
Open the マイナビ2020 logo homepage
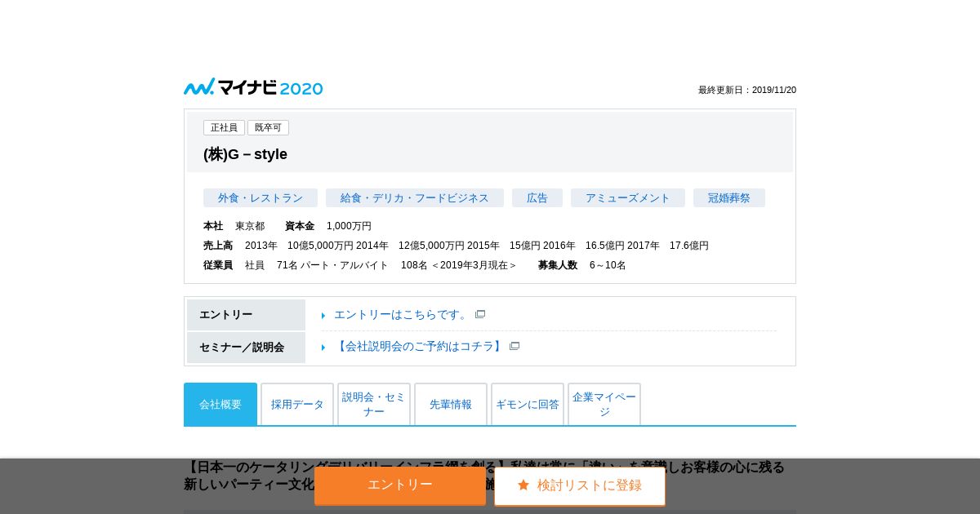253,87
